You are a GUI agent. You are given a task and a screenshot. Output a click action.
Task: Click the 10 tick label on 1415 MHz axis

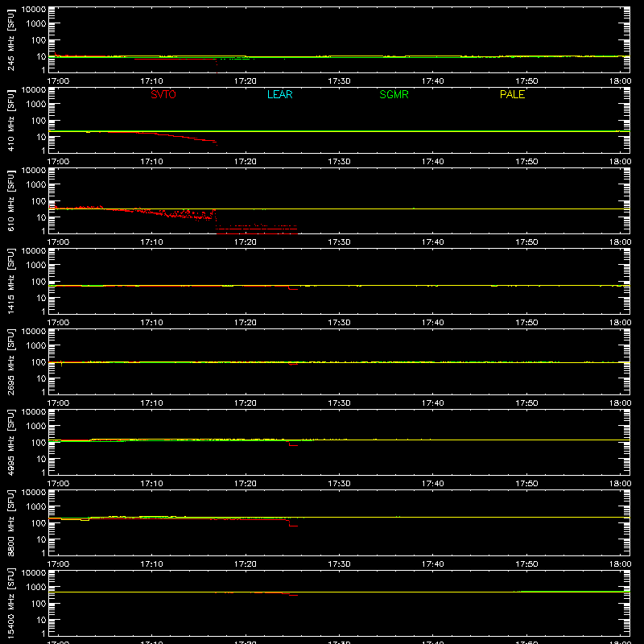click(41, 298)
